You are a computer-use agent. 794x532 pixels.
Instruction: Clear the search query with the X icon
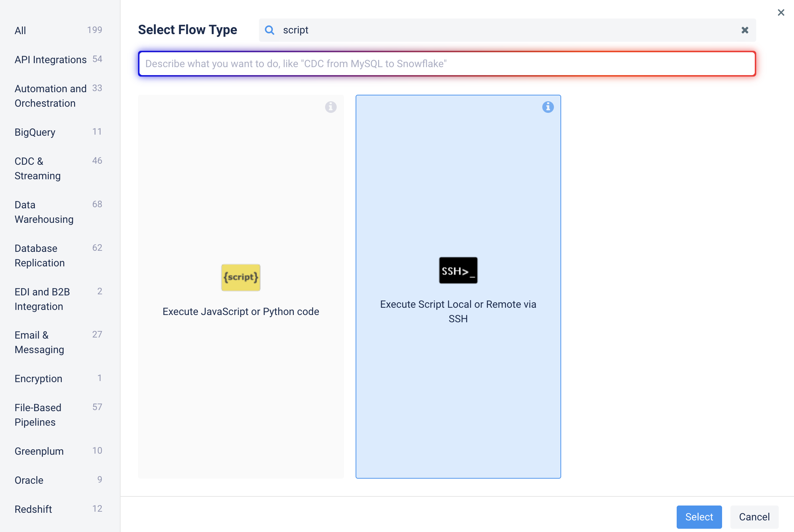pos(745,30)
